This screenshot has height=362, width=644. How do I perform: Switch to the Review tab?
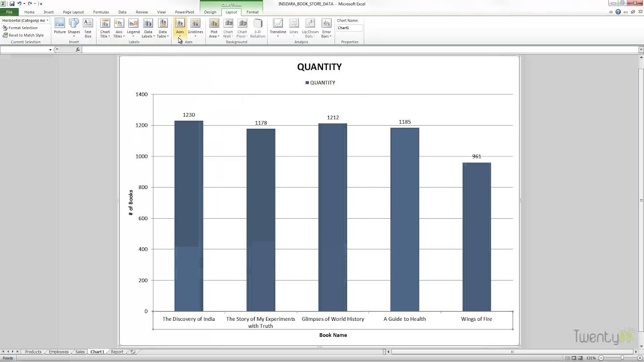point(142,12)
